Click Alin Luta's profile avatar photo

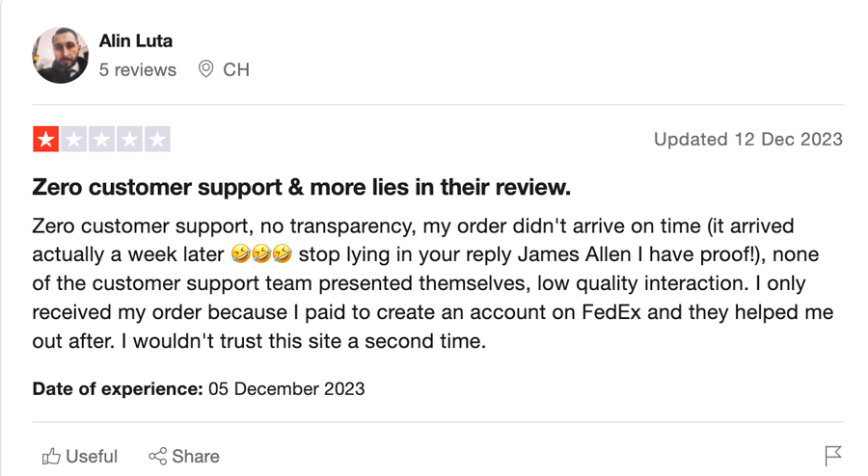click(x=60, y=55)
